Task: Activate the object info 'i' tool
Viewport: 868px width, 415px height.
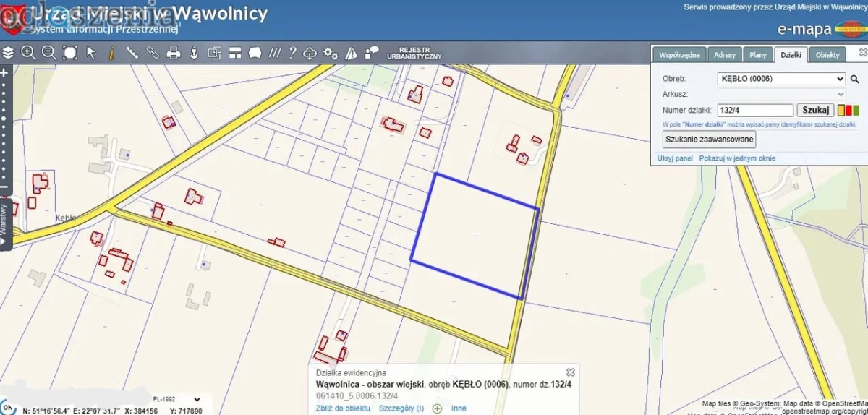Action: [x=111, y=53]
